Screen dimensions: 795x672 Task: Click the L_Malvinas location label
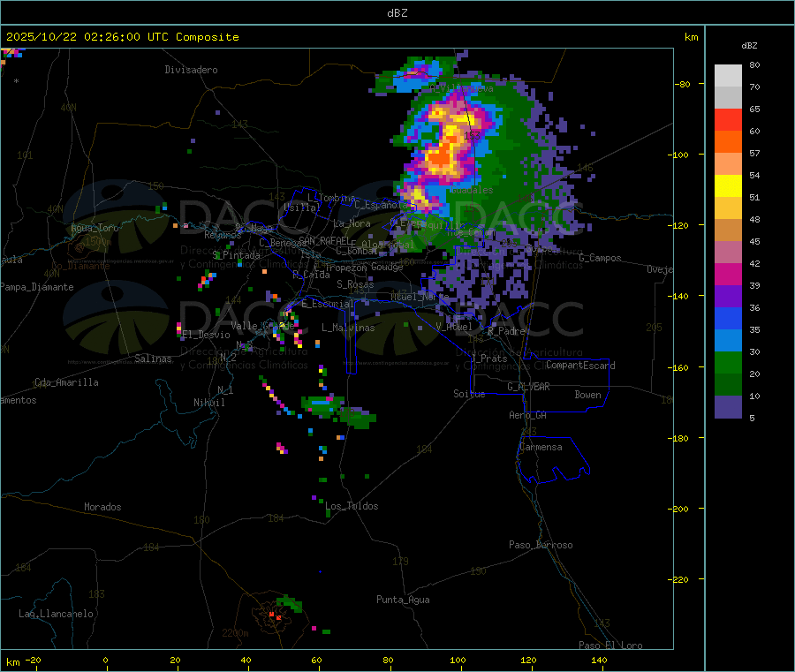coord(348,328)
